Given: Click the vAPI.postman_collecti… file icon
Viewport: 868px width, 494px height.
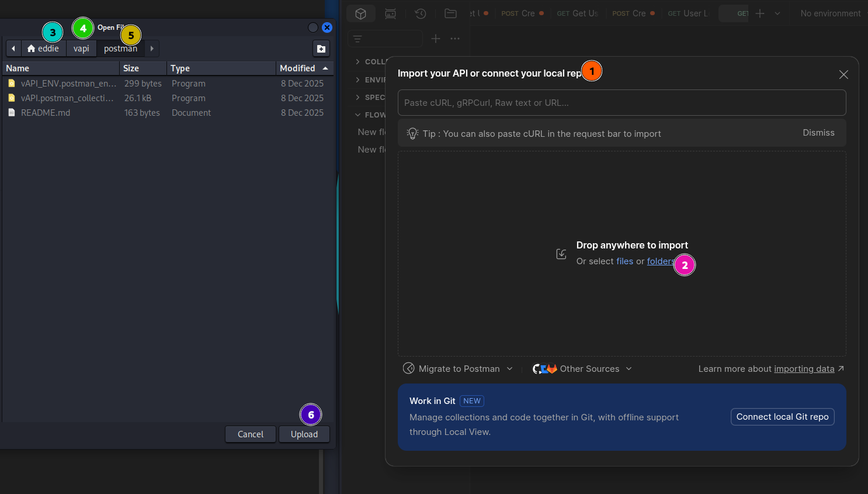Looking at the screenshot, I should [12, 98].
